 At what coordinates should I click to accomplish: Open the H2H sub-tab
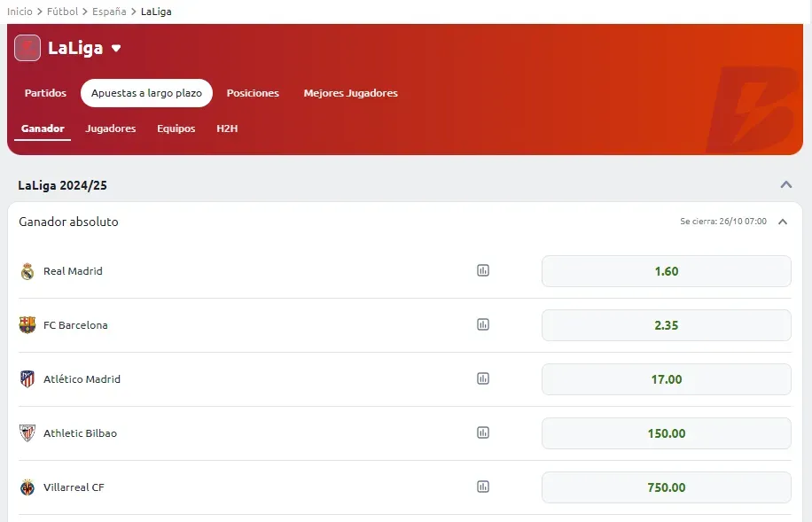click(227, 129)
